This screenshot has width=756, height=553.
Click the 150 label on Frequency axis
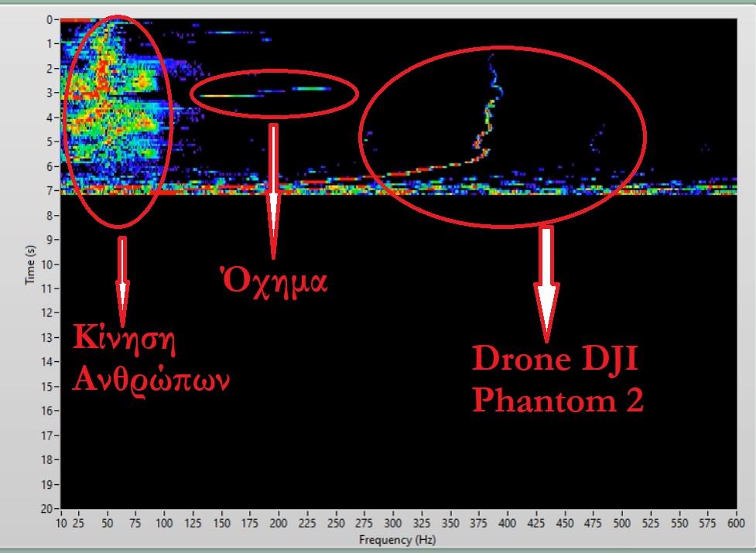click(x=222, y=524)
